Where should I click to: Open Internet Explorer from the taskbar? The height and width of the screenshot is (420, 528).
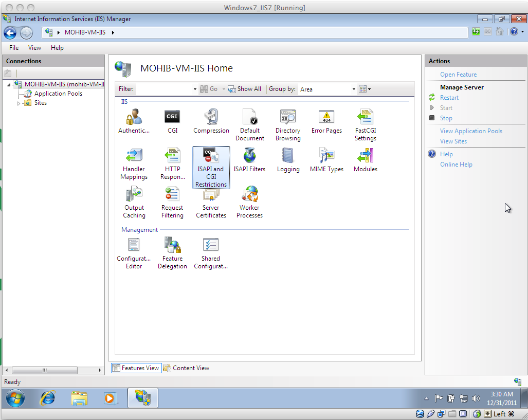pyautogui.click(x=48, y=398)
